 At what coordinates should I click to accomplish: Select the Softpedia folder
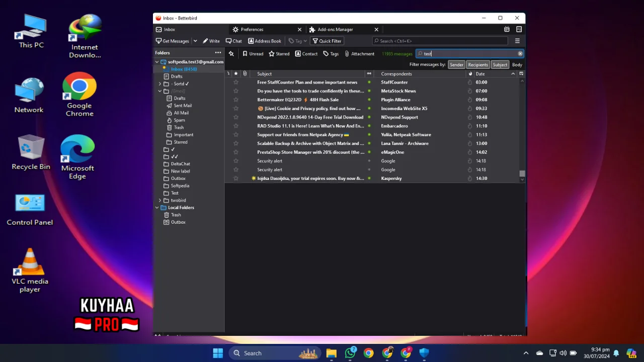(180, 186)
